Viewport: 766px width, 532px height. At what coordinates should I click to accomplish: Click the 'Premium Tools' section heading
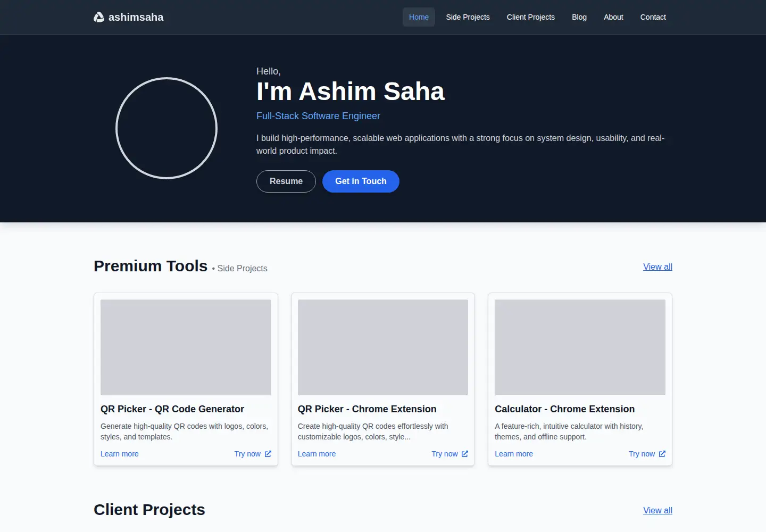(x=151, y=266)
